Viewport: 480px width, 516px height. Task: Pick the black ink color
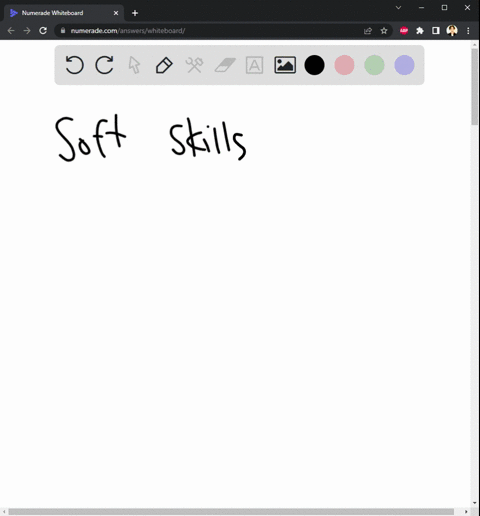(314, 65)
